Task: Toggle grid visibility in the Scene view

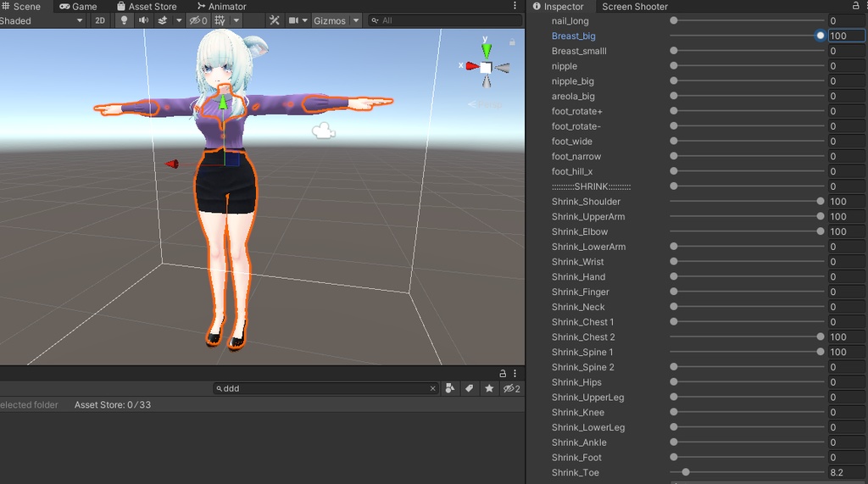Action: pos(220,20)
